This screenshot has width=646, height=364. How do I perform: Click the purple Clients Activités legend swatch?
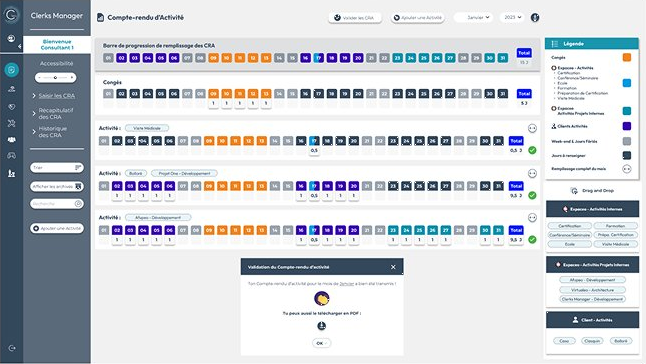(627, 126)
